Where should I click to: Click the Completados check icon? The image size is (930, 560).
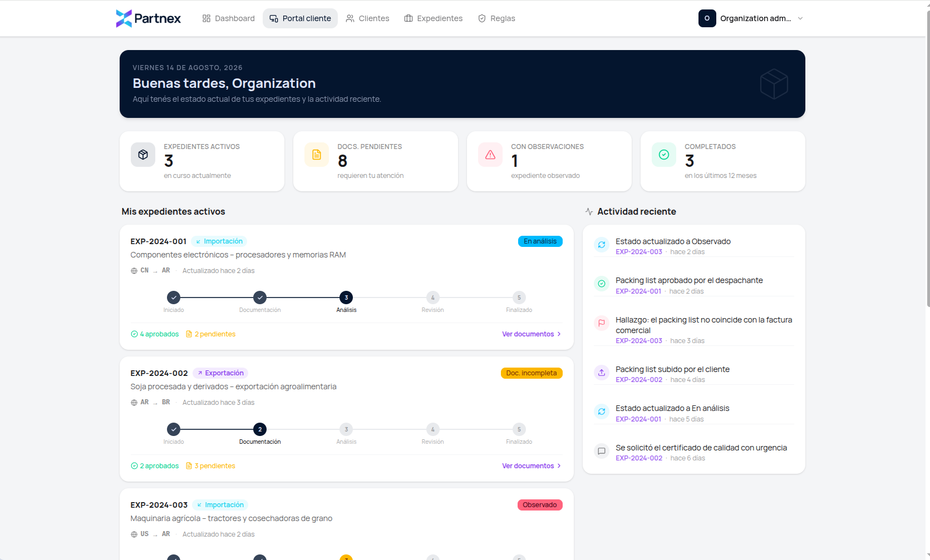coord(664,155)
